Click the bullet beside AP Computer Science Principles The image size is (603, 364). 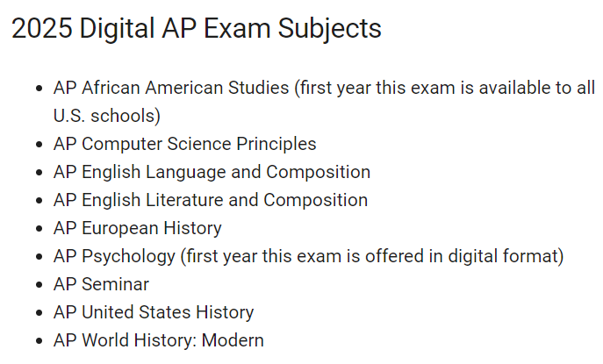39,145
